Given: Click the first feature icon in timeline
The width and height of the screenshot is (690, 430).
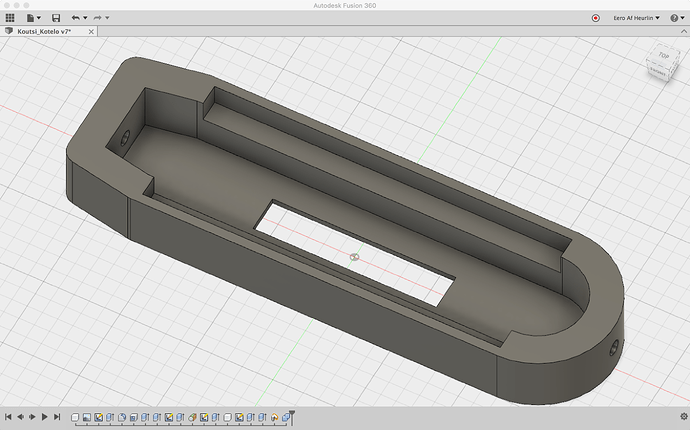Looking at the screenshot, I should click(76, 416).
